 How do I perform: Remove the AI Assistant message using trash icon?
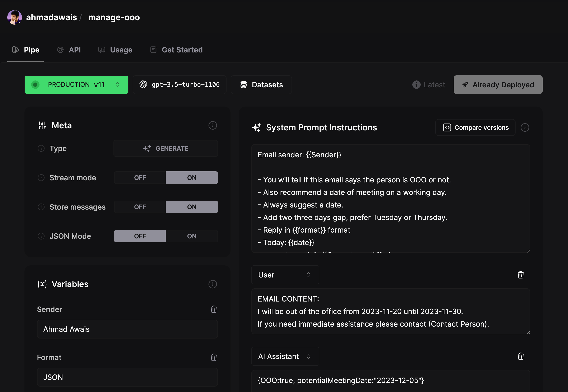click(521, 356)
